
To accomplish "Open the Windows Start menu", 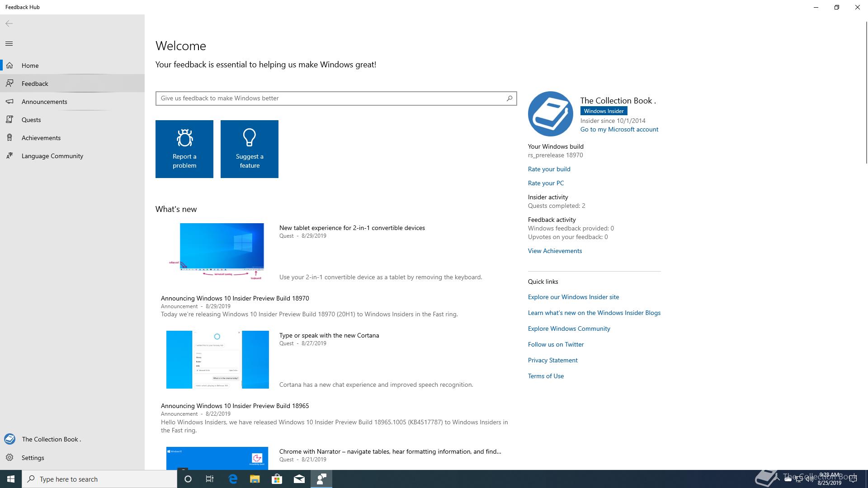I will click(x=11, y=479).
